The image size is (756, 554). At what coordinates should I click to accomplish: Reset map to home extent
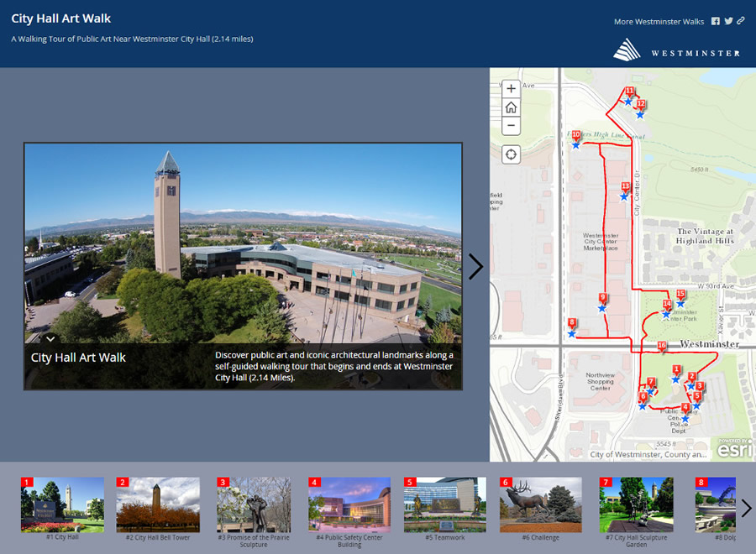[511, 107]
